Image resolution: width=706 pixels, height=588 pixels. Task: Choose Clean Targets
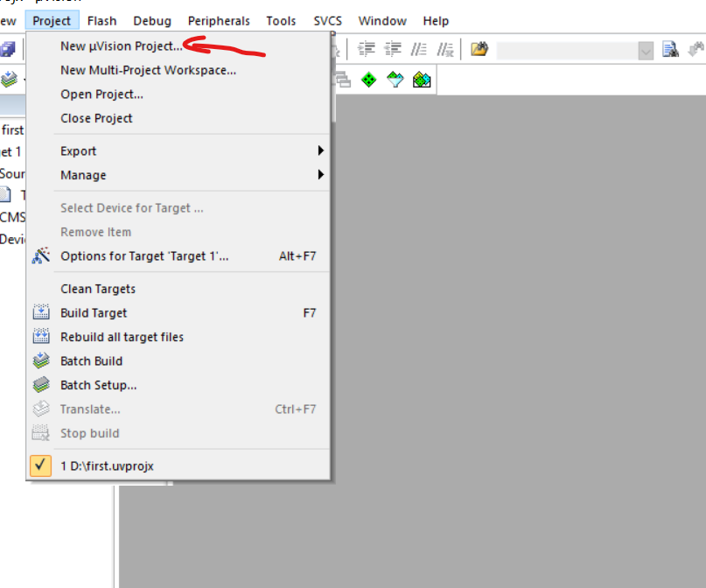(178, 289)
